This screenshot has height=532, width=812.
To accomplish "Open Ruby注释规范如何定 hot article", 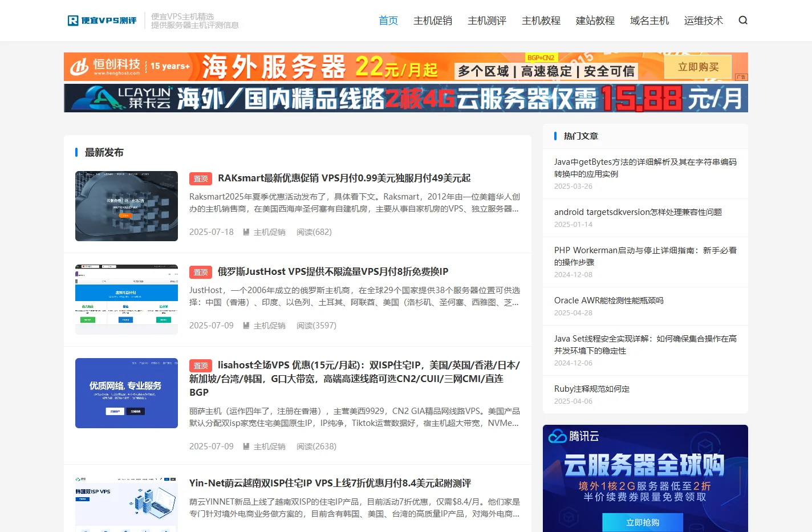I will pos(592,388).
